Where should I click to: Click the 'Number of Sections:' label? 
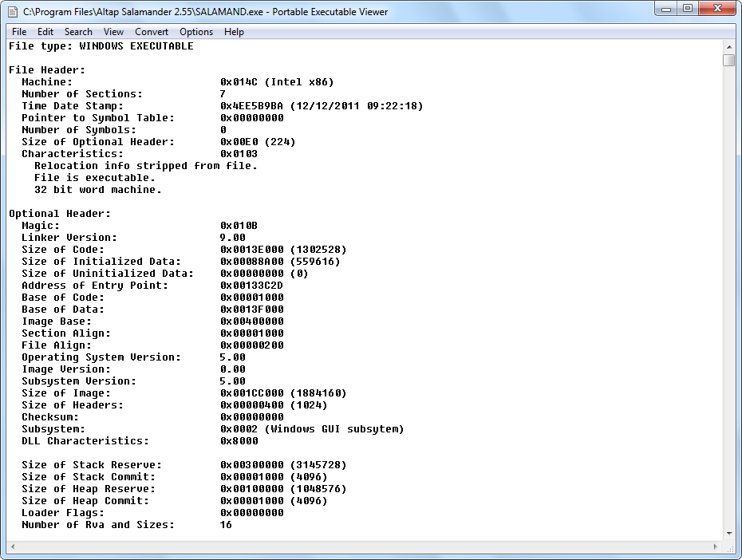tap(82, 94)
